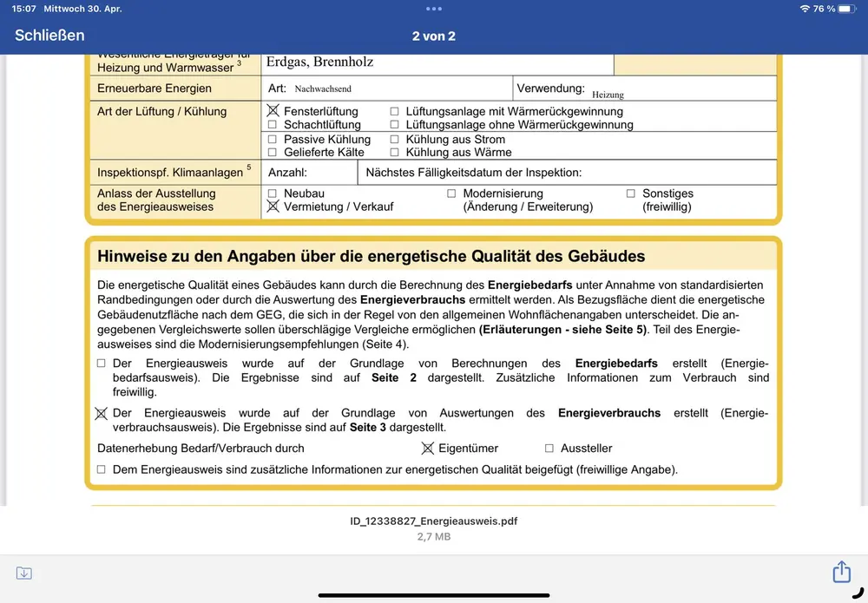
Task: Open the share sheet icon
Action: point(841,572)
